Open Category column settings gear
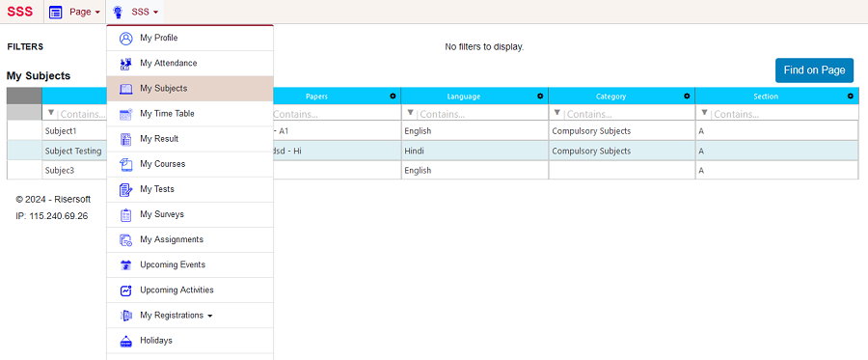Viewport: 868px width, 360px height. [x=687, y=97]
